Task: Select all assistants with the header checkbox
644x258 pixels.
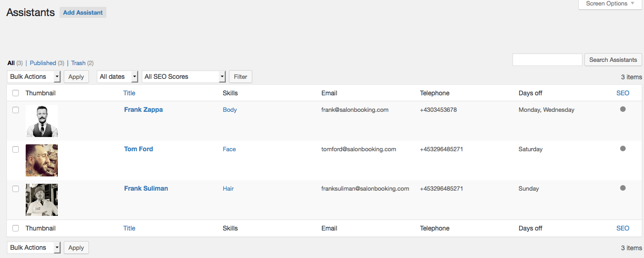Action: [16, 93]
